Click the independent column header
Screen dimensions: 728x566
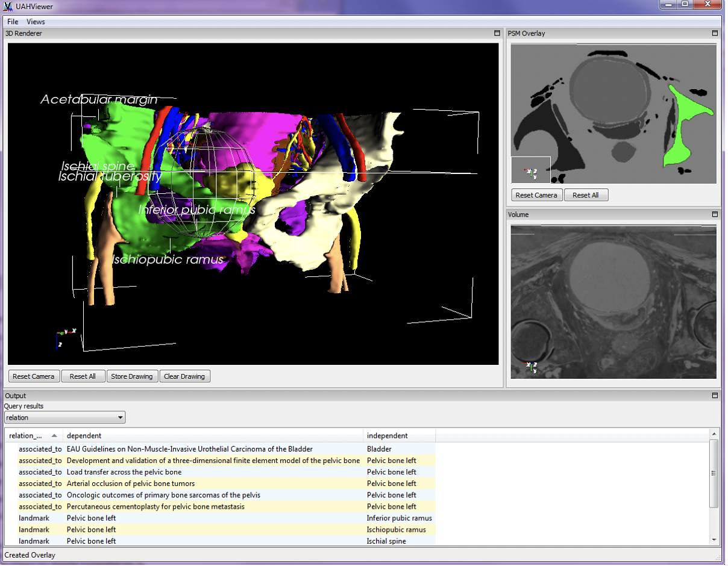[388, 435]
